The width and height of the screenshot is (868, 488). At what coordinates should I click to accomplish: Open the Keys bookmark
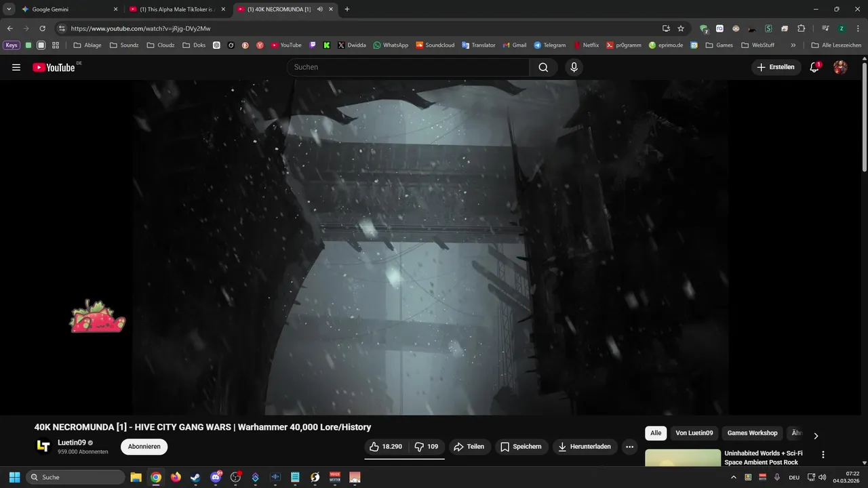point(12,45)
